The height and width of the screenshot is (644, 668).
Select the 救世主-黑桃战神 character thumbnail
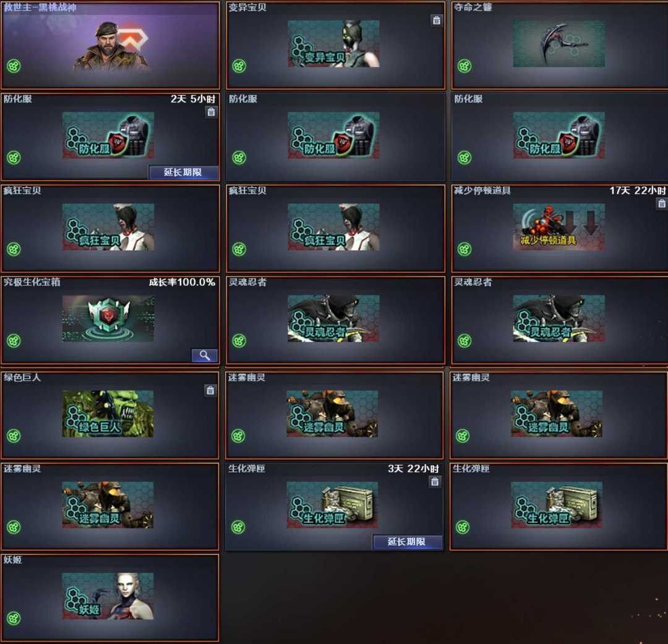tap(111, 44)
